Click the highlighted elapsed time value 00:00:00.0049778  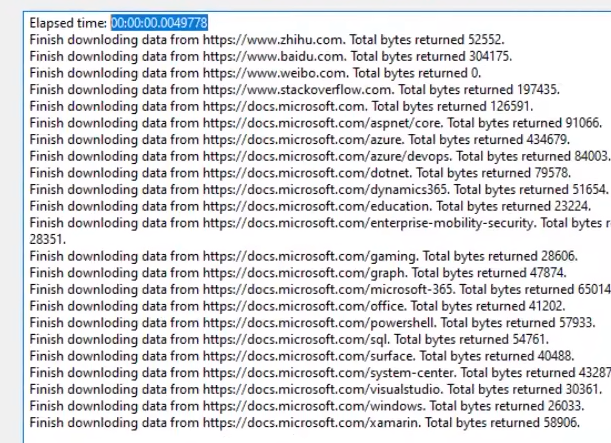159,23
